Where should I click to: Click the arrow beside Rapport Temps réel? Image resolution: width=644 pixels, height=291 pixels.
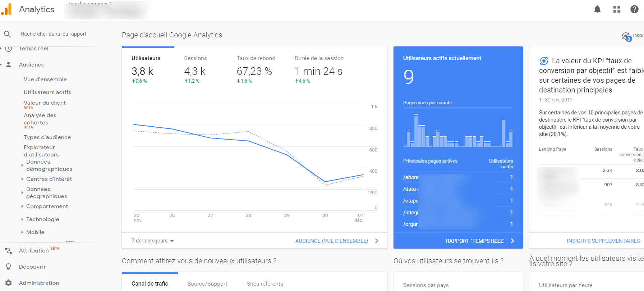[512, 241]
